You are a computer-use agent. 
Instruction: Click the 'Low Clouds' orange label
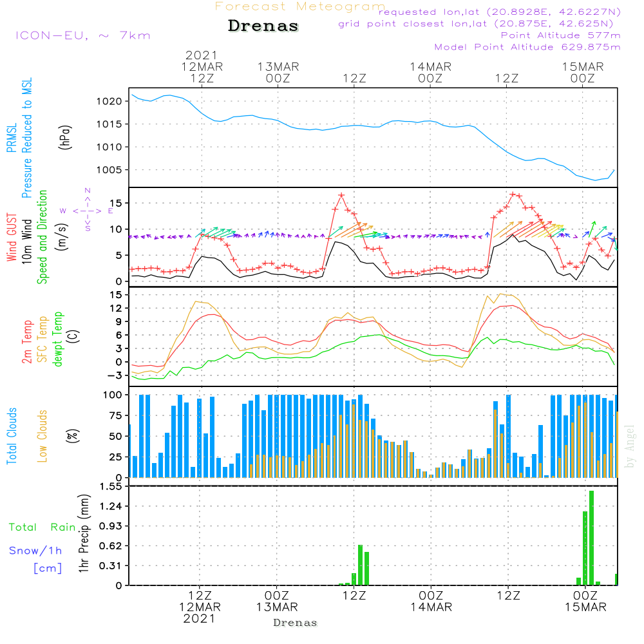coord(42,436)
